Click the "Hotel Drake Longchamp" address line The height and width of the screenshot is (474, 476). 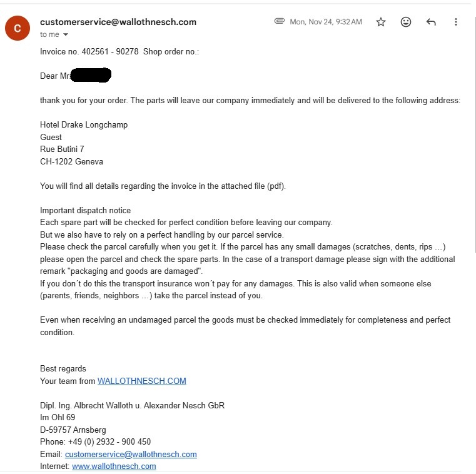pyautogui.click(x=84, y=124)
